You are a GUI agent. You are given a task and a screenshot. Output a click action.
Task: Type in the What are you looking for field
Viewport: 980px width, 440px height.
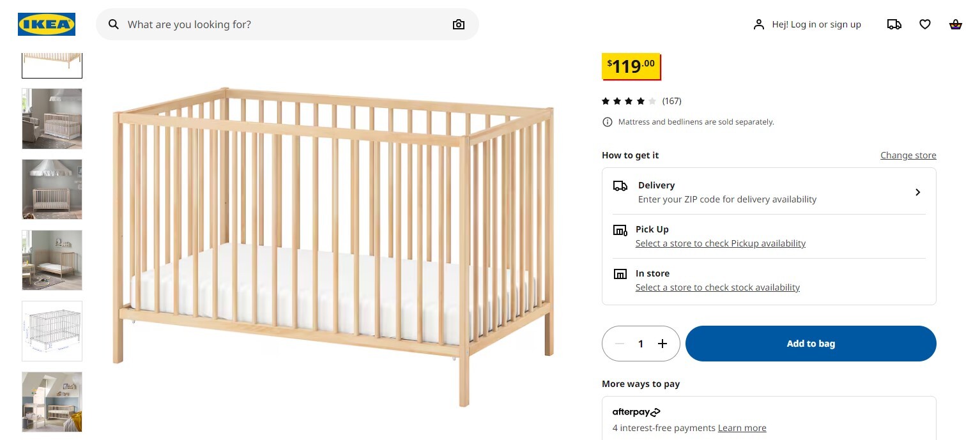[281, 24]
